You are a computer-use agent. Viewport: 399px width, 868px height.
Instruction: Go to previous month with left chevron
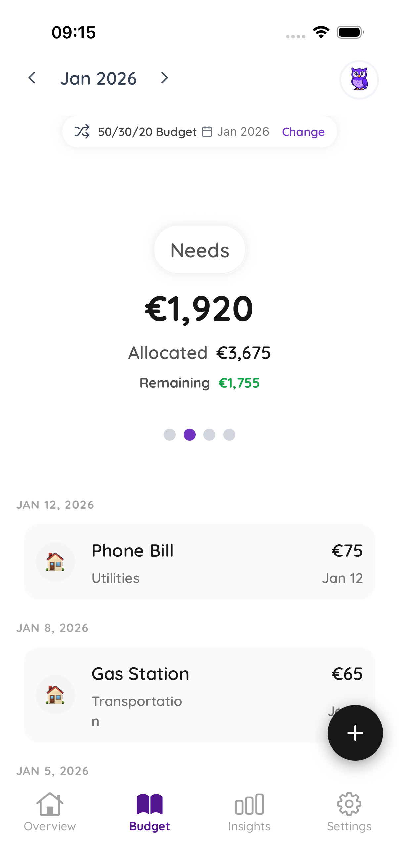coord(32,78)
